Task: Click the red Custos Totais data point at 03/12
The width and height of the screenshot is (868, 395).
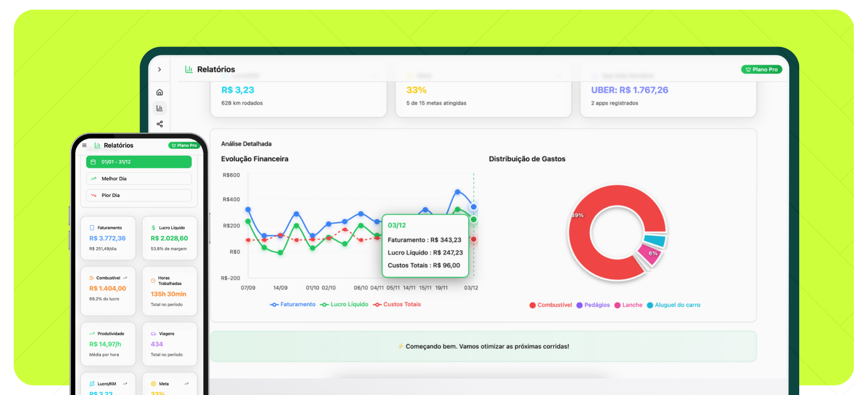Action: click(473, 239)
